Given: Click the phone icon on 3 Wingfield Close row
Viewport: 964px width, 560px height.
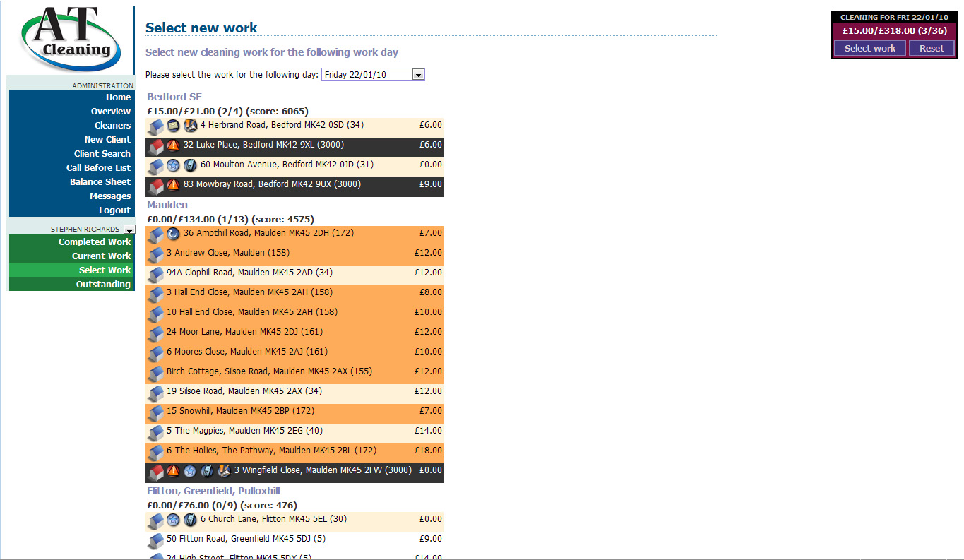Looking at the screenshot, I should [207, 471].
